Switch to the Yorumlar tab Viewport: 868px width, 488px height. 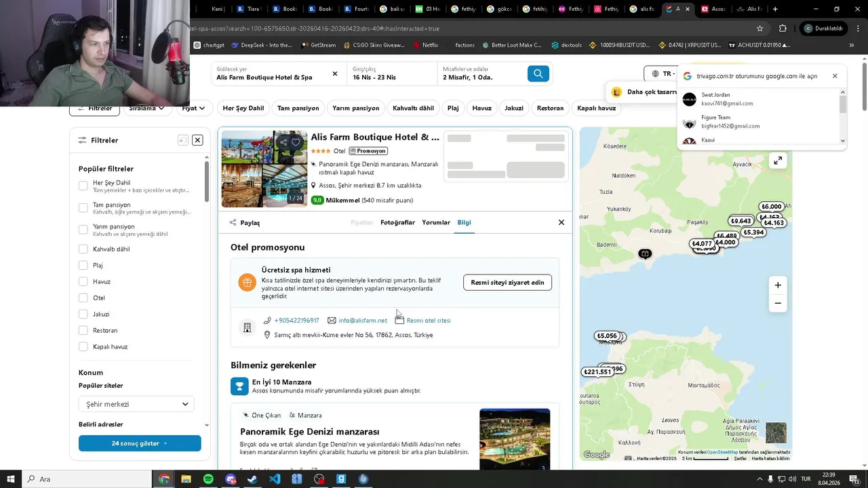coord(436,222)
